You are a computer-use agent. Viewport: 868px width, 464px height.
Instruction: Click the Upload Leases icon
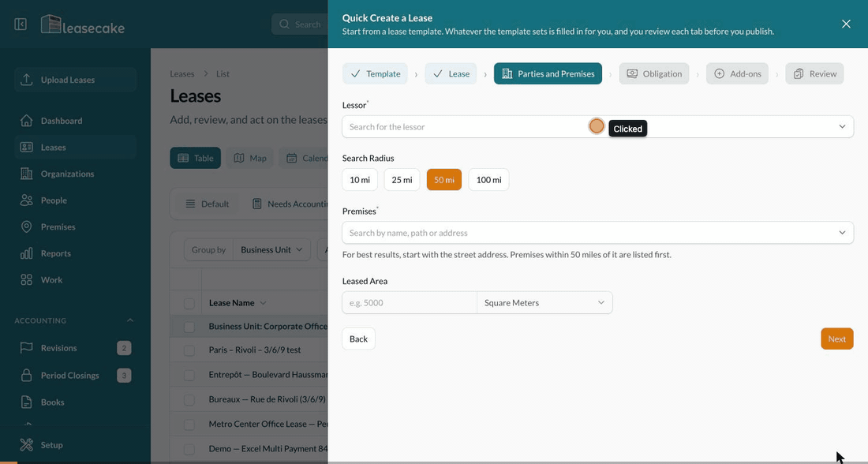[x=26, y=80]
